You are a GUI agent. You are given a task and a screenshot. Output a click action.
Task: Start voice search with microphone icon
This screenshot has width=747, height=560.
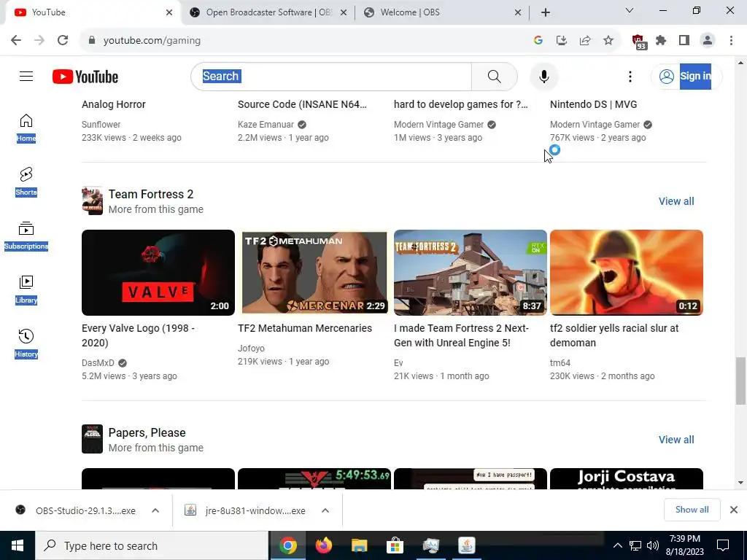(x=543, y=76)
